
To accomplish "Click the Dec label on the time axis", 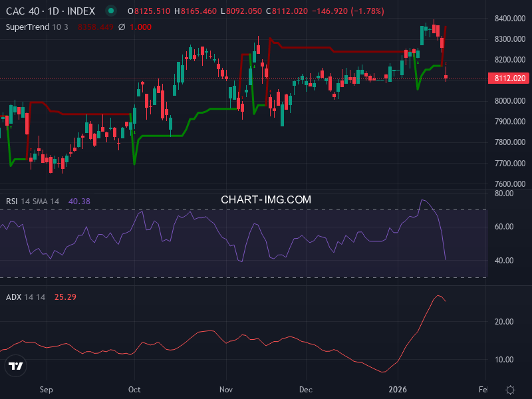I will click(307, 390).
